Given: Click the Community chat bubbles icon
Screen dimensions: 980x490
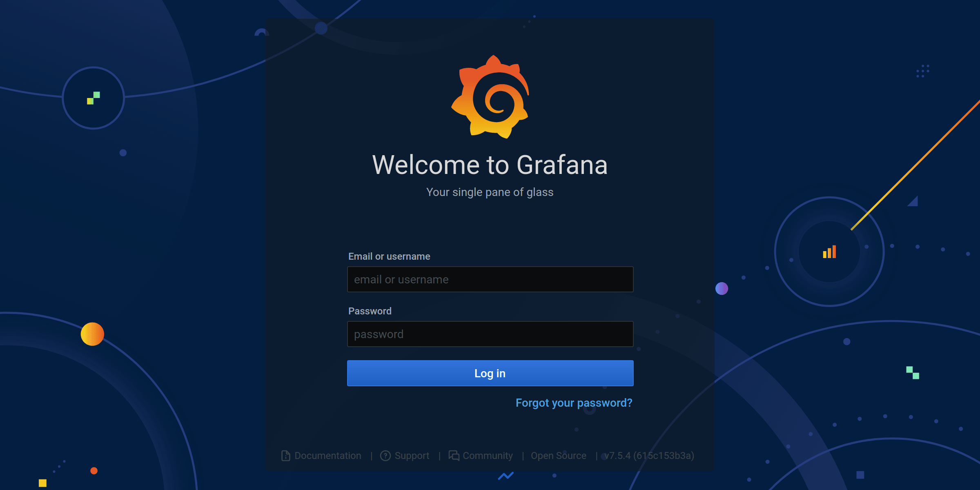Looking at the screenshot, I should coord(454,456).
